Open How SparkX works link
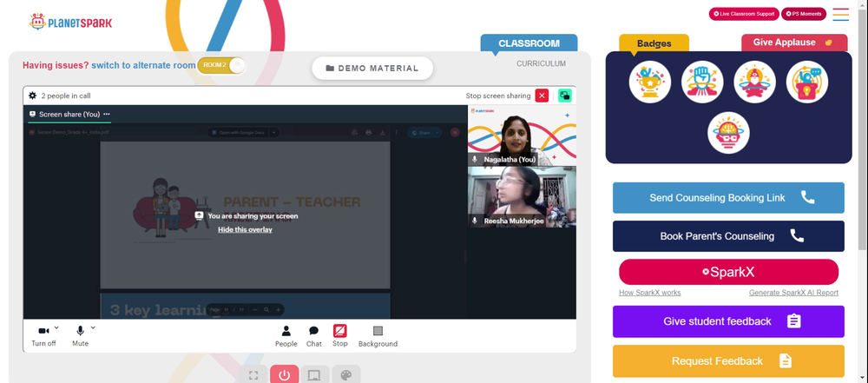Viewport: 868px width, 383px height. [650, 293]
